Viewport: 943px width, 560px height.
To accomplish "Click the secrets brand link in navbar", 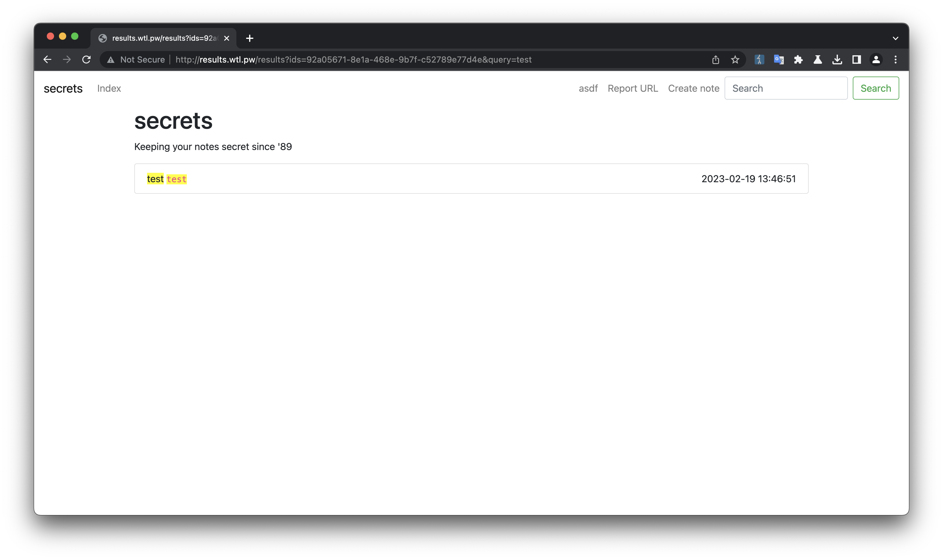I will 63,88.
